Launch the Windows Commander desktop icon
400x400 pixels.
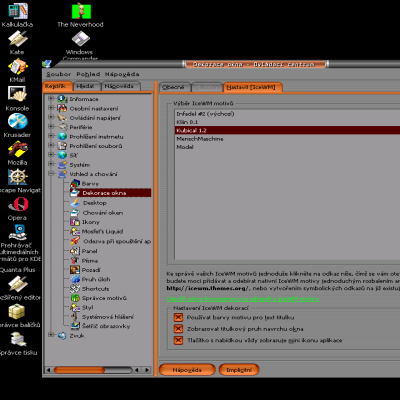point(81,39)
